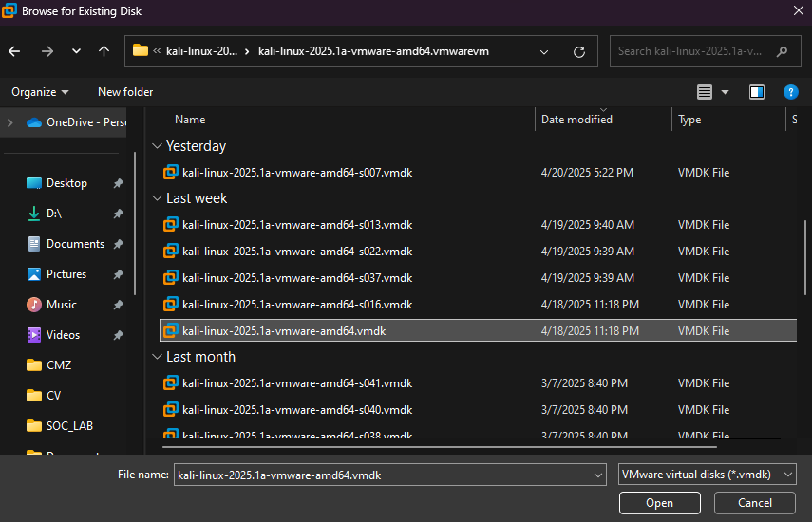Viewport: 812px width, 522px height.
Task: Click the horizontal scrollbar of file list
Action: (439, 447)
